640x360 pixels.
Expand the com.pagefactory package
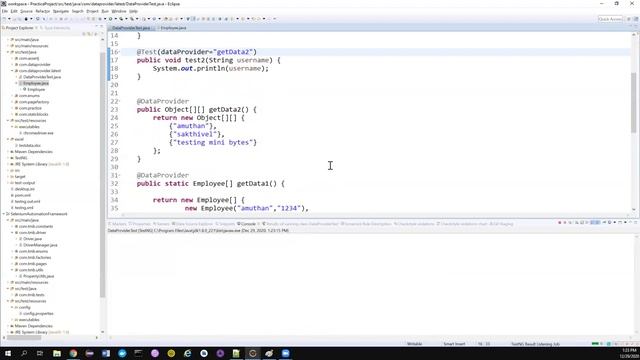(x=12, y=102)
